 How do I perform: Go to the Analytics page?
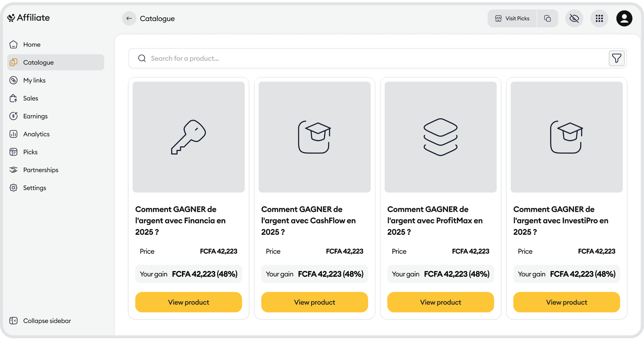tap(36, 134)
